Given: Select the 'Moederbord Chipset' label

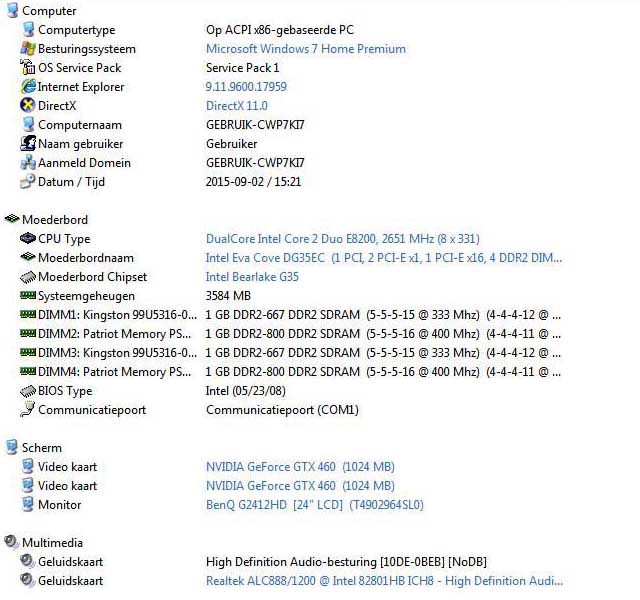Looking at the screenshot, I should [92, 277].
